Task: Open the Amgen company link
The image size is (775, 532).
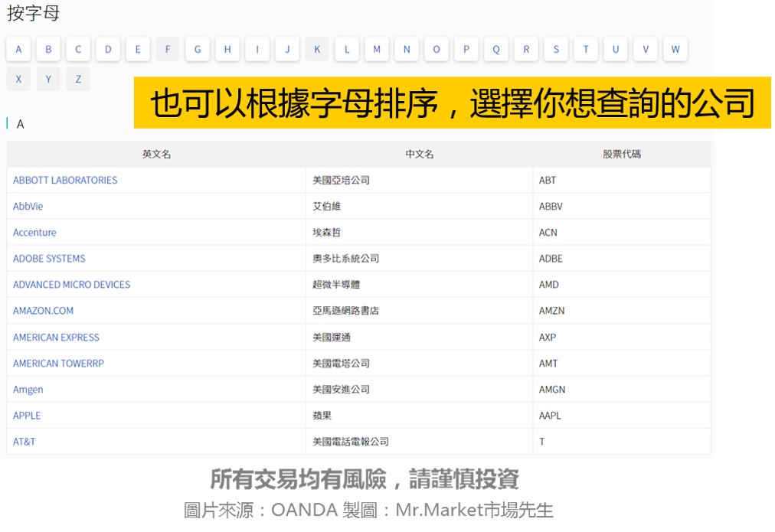Action: 28,390
